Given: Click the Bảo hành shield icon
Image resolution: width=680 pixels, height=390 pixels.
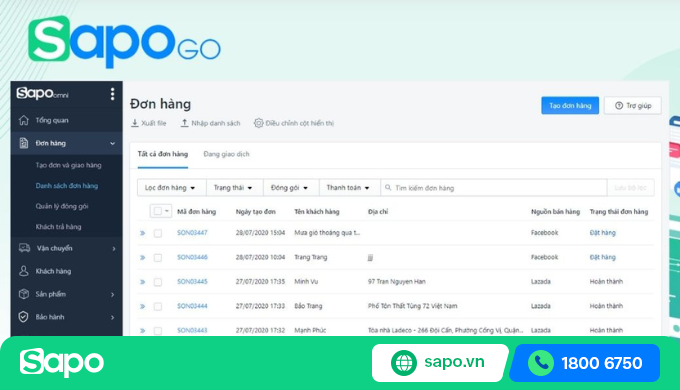Looking at the screenshot, I should pyautogui.click(x=24, y=317).
